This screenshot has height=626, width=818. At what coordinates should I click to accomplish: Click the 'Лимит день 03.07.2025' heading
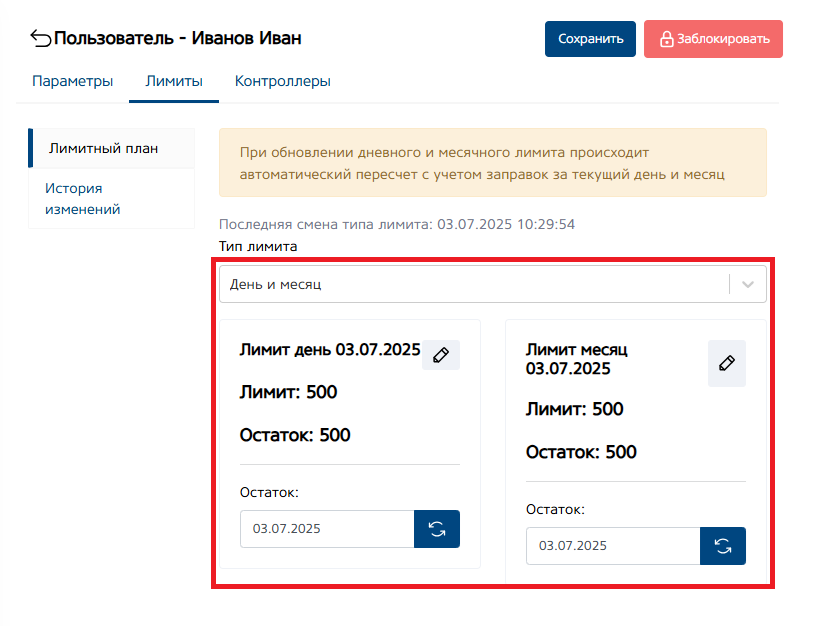coord(330,350)
